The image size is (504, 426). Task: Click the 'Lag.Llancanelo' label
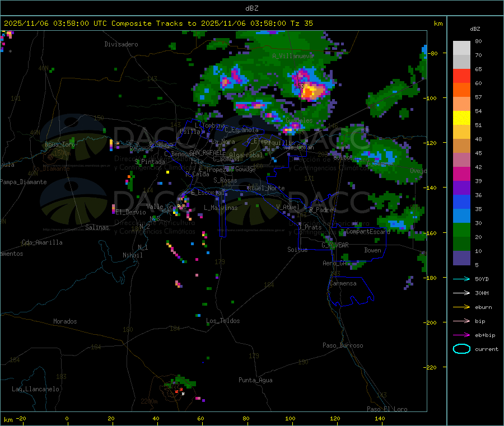coord(35,389)
